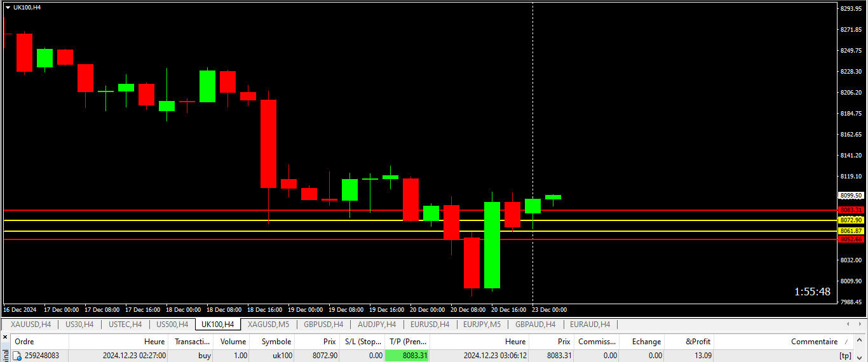Click the yellow 8072.90 price line label
Image resolution: width=868 pixels, height=362 pixels.
tap(850, 220)
